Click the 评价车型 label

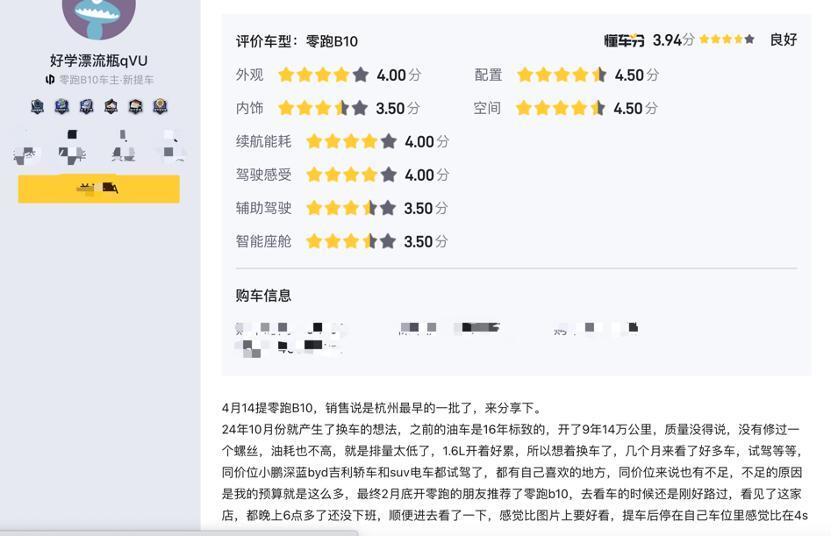pyautogui.click(x=267, y=41)
